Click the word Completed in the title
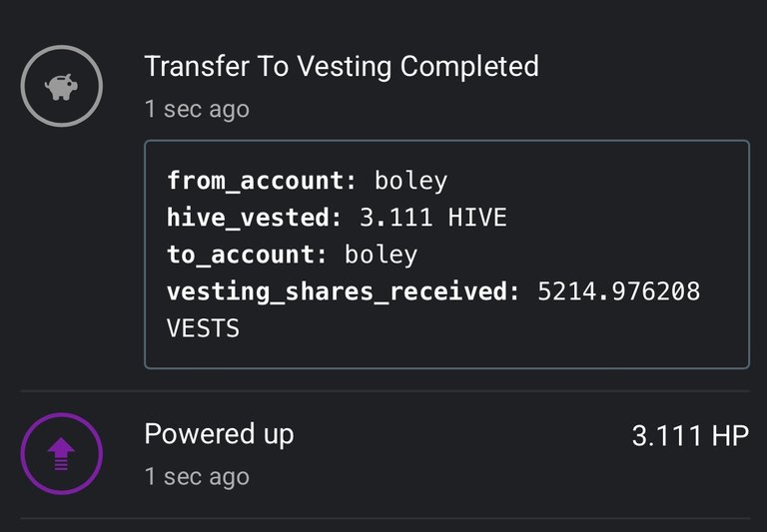The image size is (767, 532). point(469,68)
